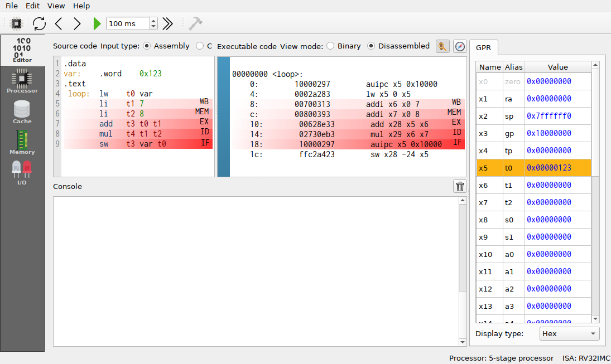Click source line 'add t3 t0 t1'
The width and height of the screenshot is (611, 364).
[138, 124]
